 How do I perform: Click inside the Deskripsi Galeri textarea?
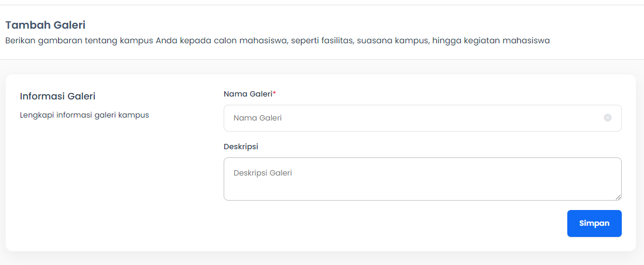(422, 179)
